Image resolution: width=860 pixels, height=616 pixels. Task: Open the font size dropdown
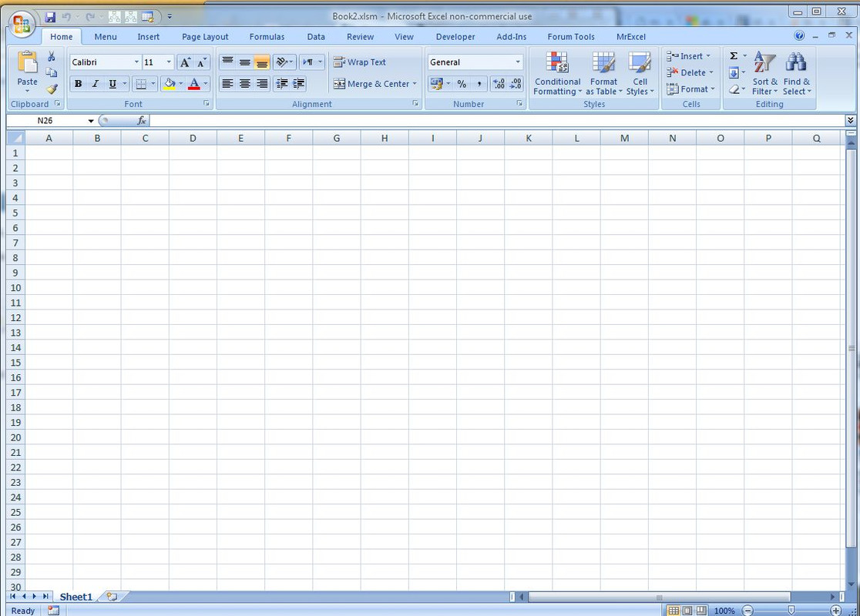(169, 62)
